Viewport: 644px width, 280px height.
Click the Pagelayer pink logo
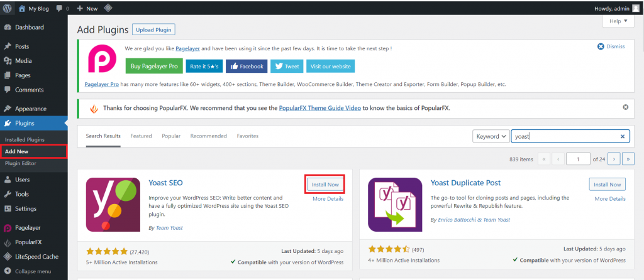pos(103,58)
